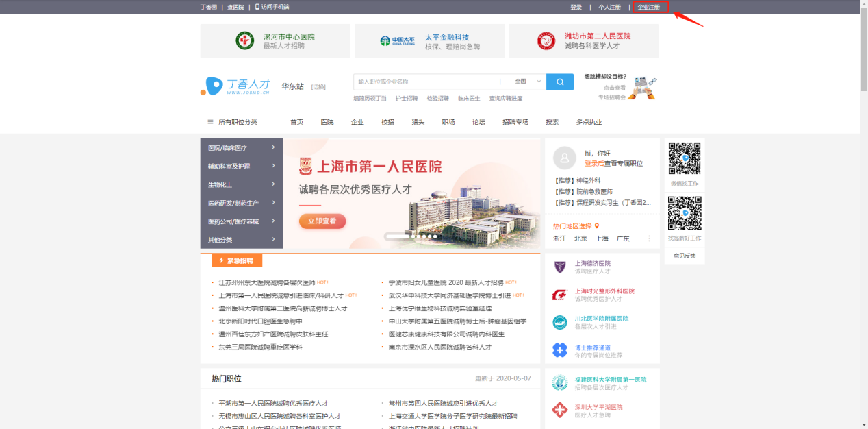
Task: Open the 校招 nav tab
Action: click(387, 122)
